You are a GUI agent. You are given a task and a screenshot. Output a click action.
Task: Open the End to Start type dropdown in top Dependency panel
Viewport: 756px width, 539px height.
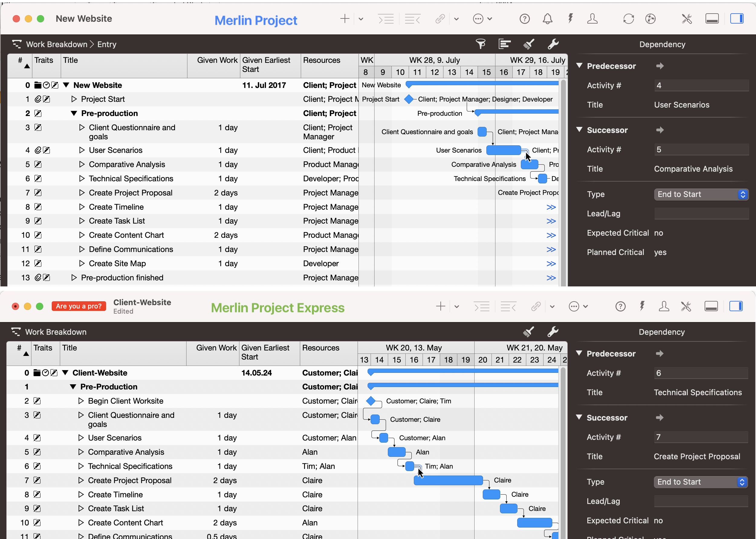[701, 194]
